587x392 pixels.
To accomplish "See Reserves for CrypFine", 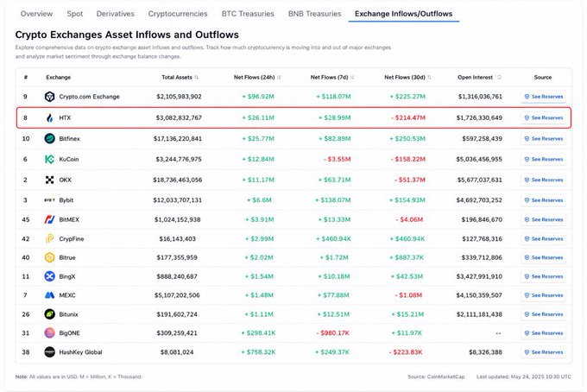I will 543,239.
